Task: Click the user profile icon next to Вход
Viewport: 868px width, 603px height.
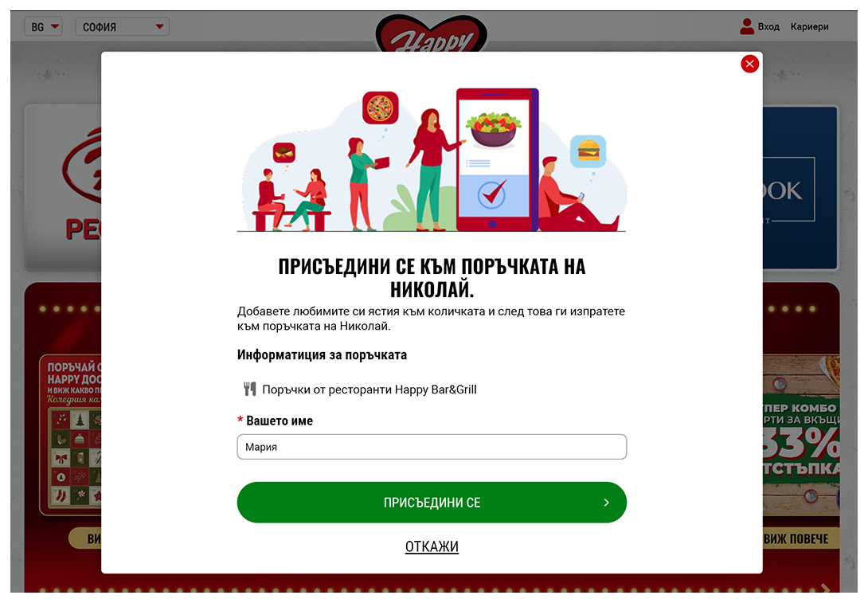Action: [x=747, y=26]
